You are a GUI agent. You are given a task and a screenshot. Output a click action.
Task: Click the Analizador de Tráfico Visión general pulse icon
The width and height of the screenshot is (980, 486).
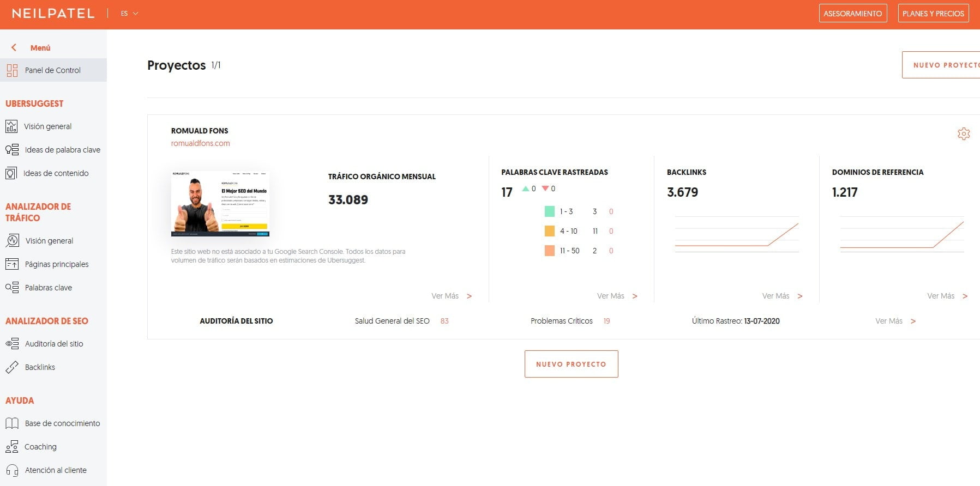12,240
